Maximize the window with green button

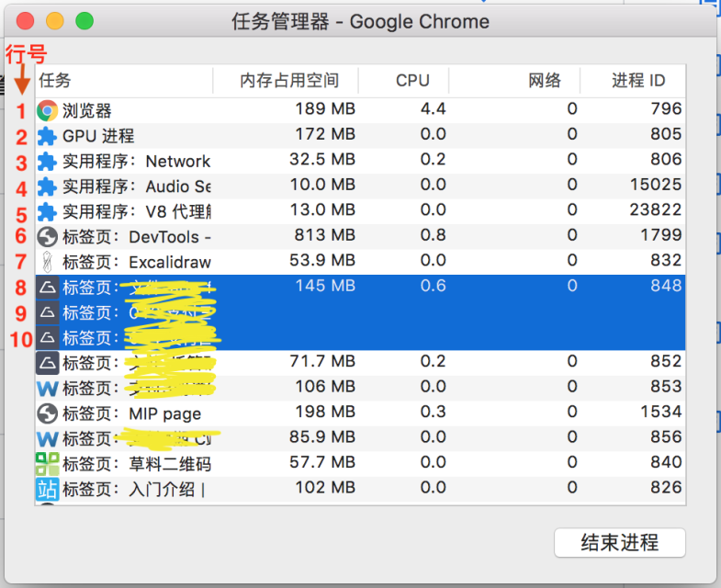84,21
